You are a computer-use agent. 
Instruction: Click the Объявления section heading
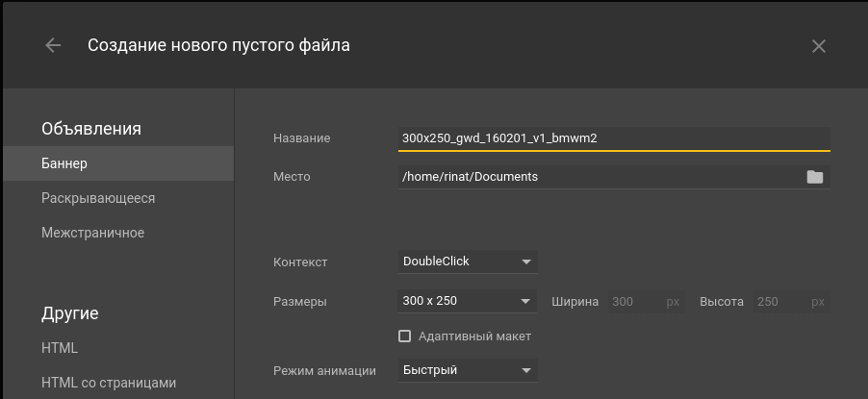(x=91, y=129)
